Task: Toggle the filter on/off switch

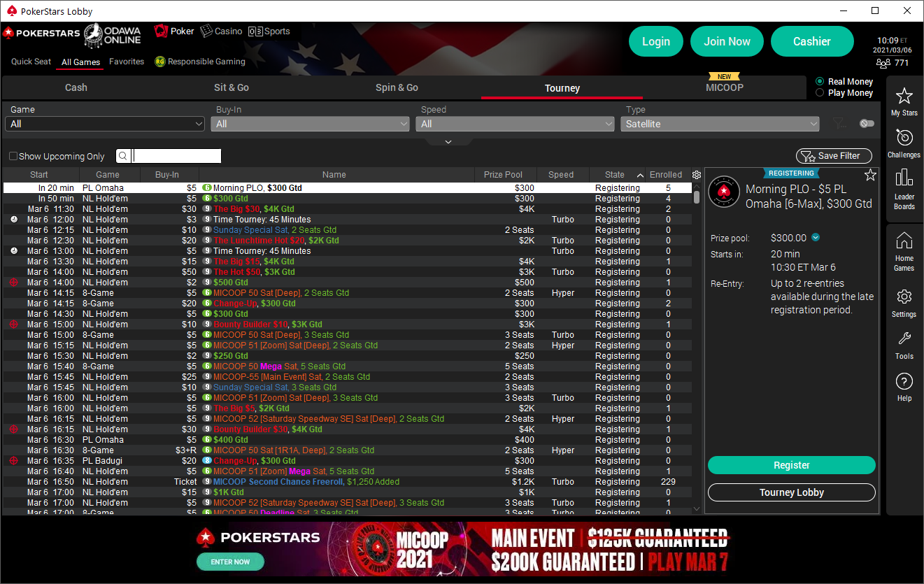Action: pos(867,124)
